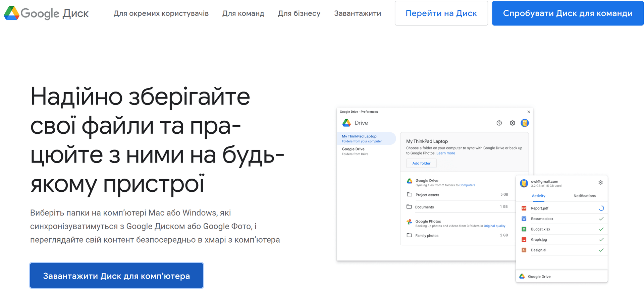Screen dimensions: 644x307
Task: Click the Drive logo in Preferences window
Action: click(x=346, y=123)
